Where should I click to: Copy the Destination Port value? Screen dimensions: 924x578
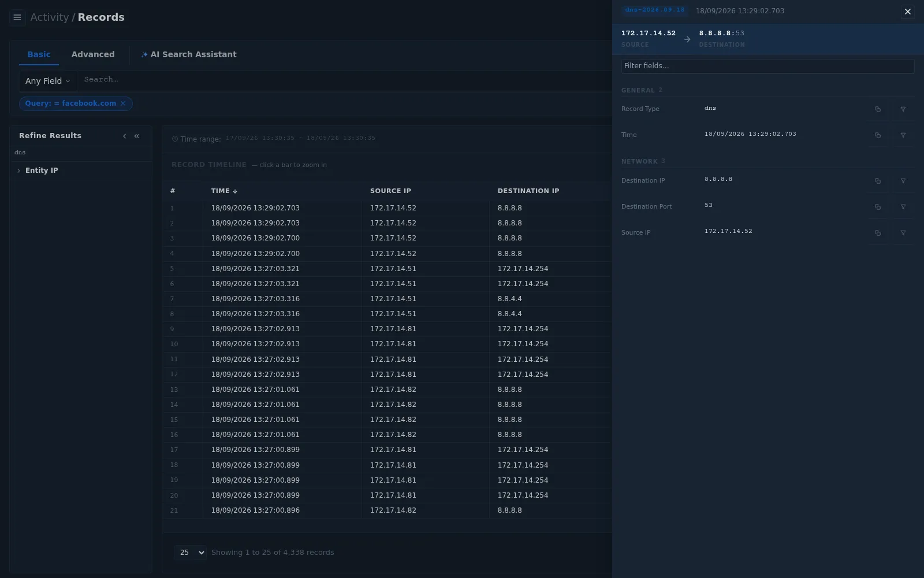pos(878,207)
